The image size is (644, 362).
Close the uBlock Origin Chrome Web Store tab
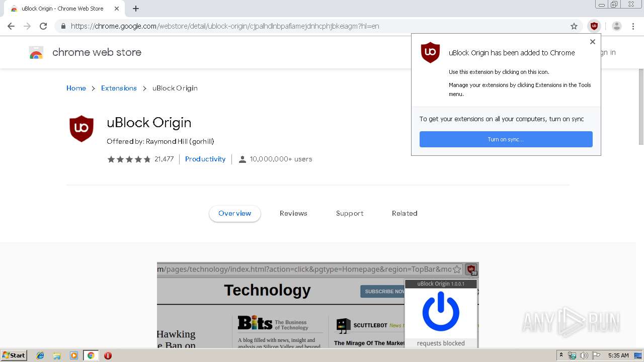point(116,9)
